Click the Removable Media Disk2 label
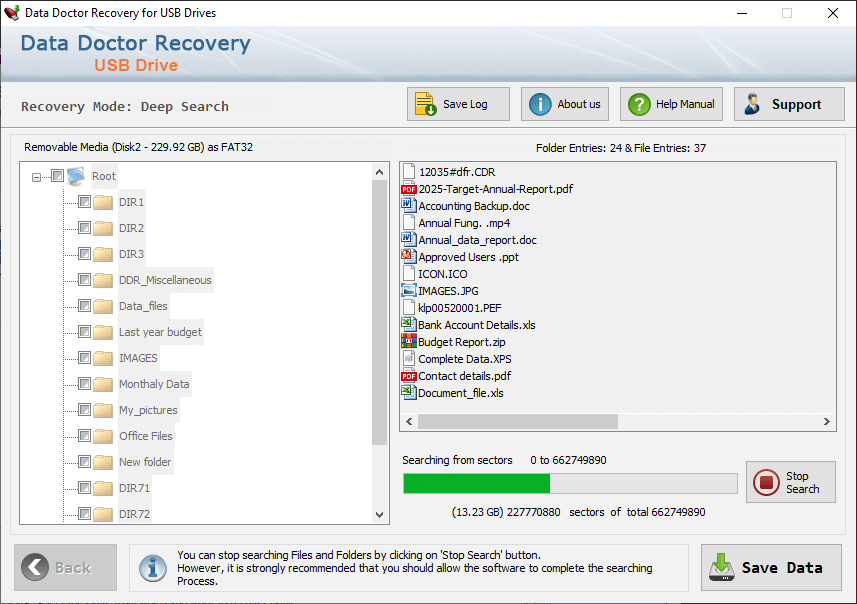The width and height of the screenshot is (857, 604). (138, 147)
